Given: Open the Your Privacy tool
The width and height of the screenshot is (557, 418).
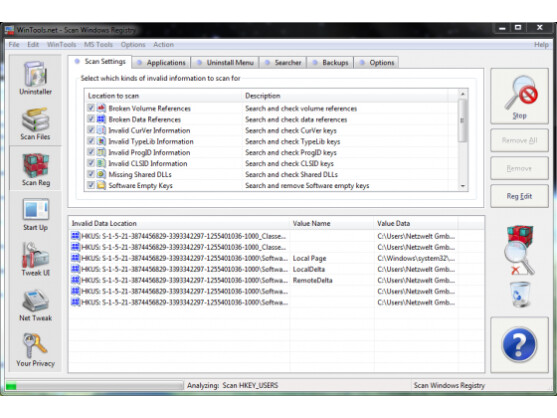Looking at the screenshot, I should (x=36, y=350).
